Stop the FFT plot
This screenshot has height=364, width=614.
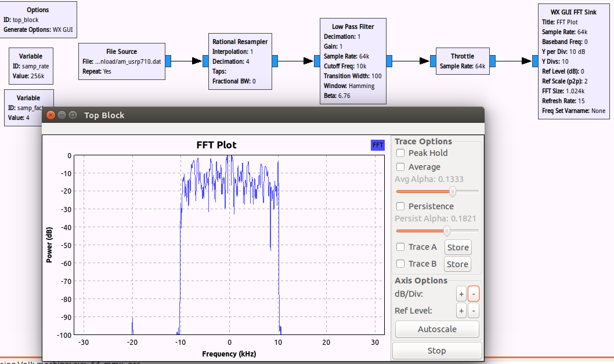(x=436, y=351)
